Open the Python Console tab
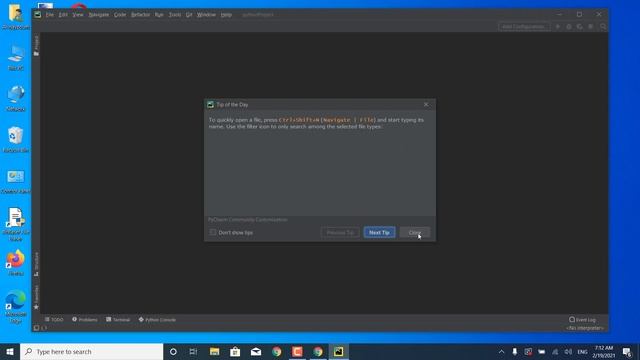640x360 pixels. click(157, 320)
